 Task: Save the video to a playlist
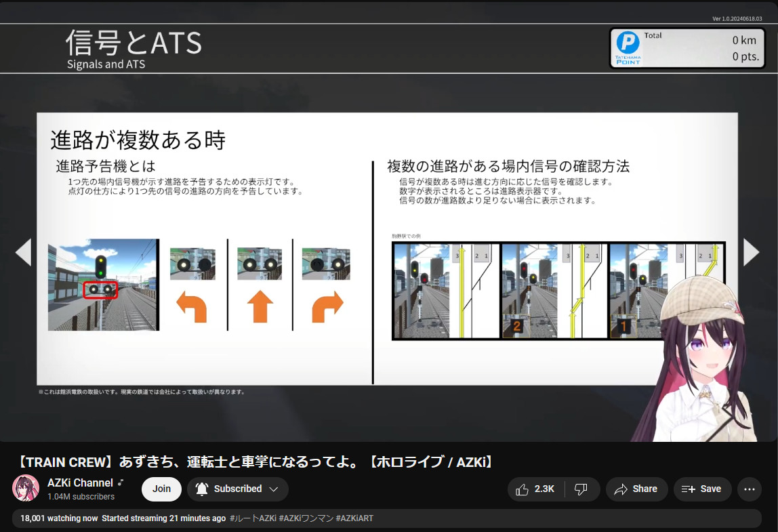(701, 489)
